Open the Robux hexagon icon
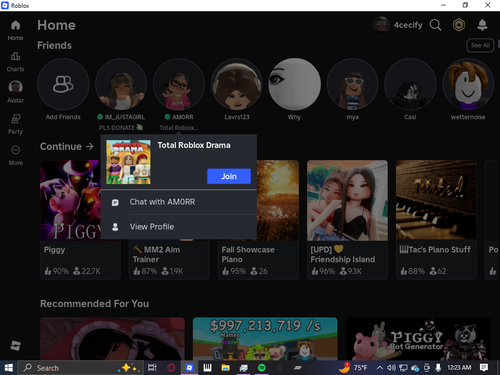The height and width of the screenshot is (375, 500). (x=459, y=25)
